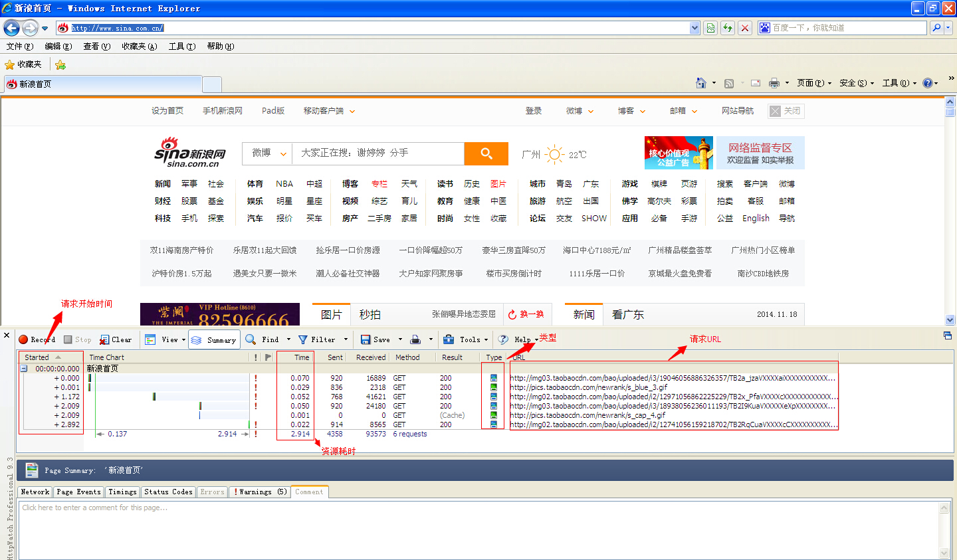Switch to the Timings tab
Viewport: 957px width, 560px height.
(x=122, y=492)
